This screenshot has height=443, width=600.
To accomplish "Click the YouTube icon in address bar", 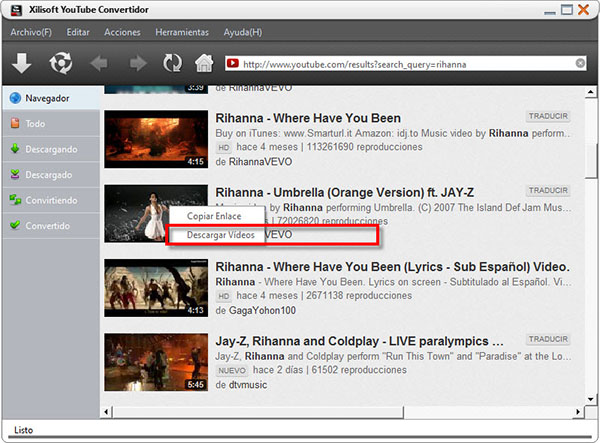I will [x=233, y=63].
